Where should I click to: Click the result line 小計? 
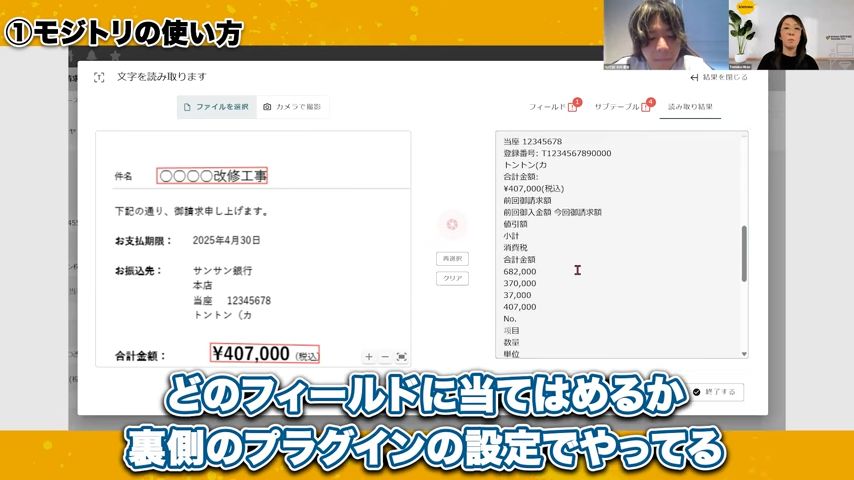point(511,236)
